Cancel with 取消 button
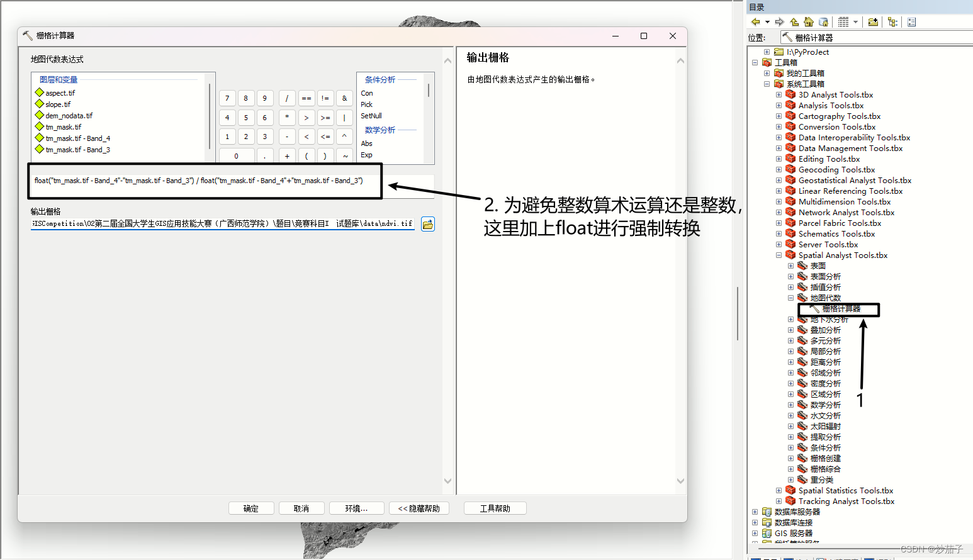This screenshot has height=560, width=973. [301, 508]
